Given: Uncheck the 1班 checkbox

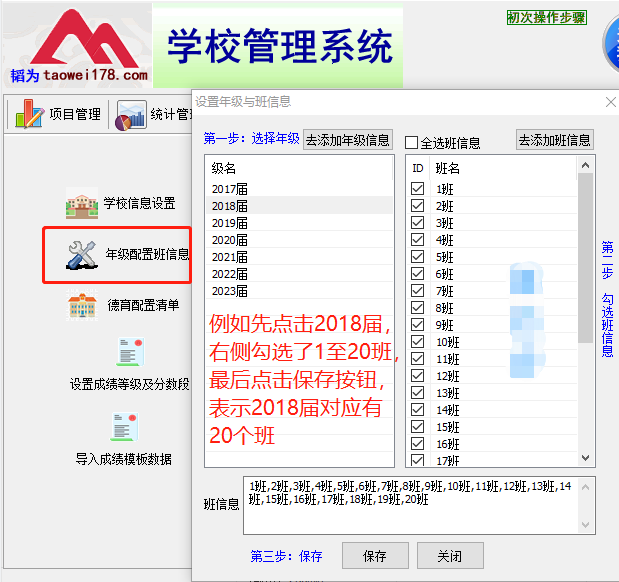Looking at the screenshot, I should (x=417, y=189).
